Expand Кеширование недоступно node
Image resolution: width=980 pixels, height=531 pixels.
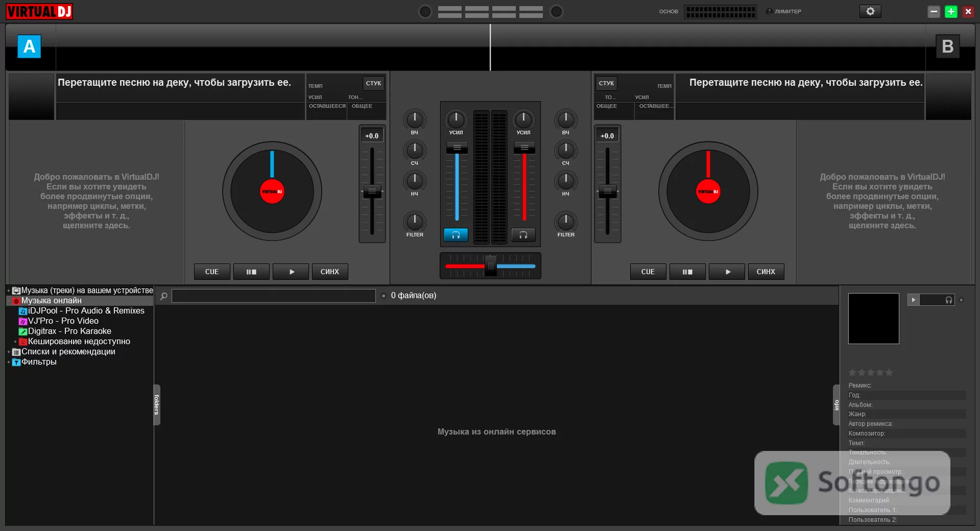(15, 342)
